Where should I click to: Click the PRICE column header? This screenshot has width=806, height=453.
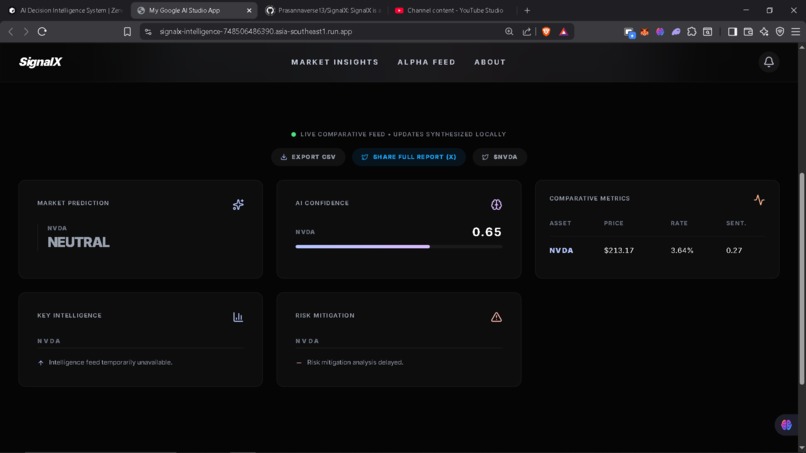pos(613,223)
